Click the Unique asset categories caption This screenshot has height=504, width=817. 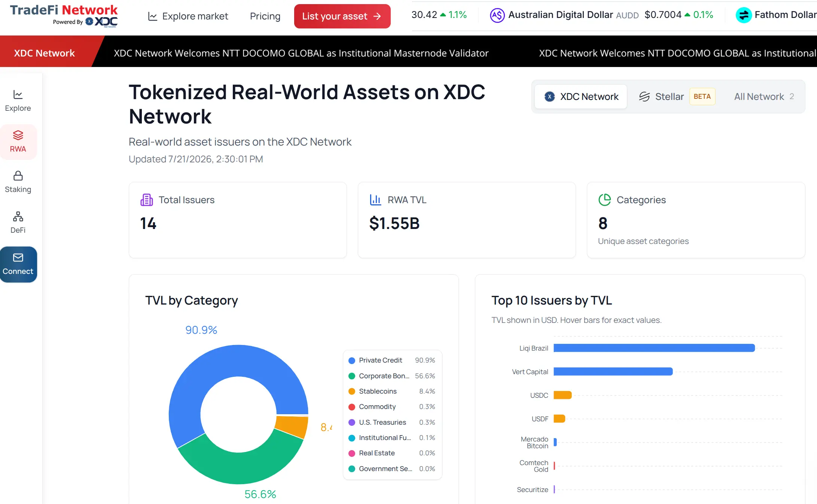pyautogui.click(x=643, y=241)
